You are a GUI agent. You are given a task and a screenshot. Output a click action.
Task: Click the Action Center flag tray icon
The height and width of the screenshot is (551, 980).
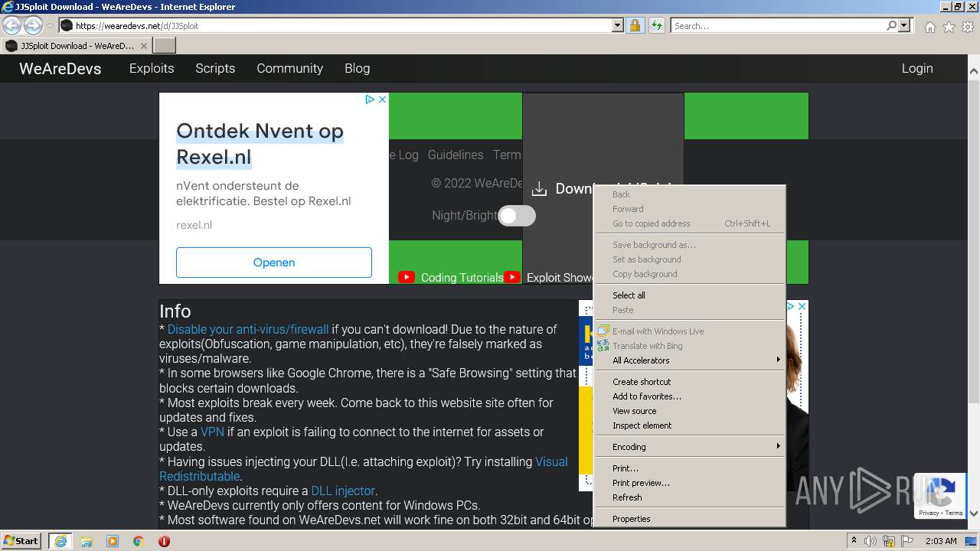pos(907,541)
